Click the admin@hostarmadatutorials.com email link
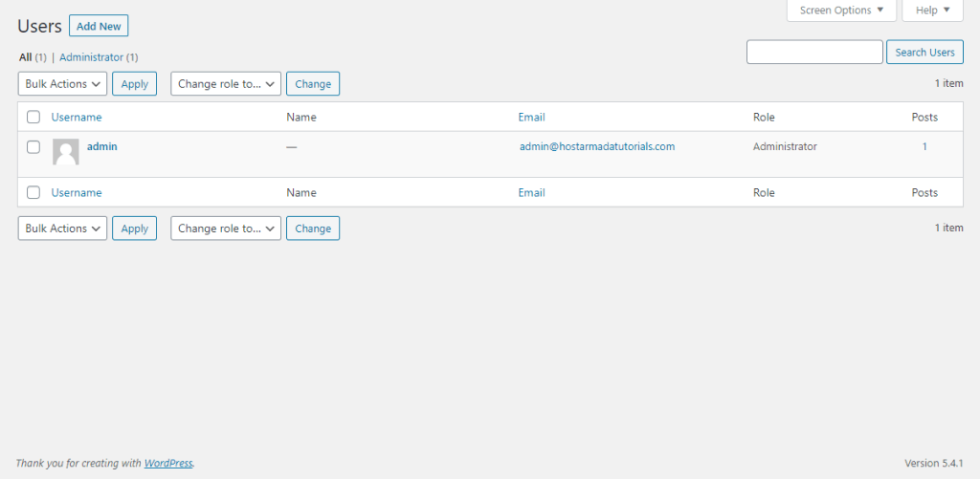 coord(597,147)
